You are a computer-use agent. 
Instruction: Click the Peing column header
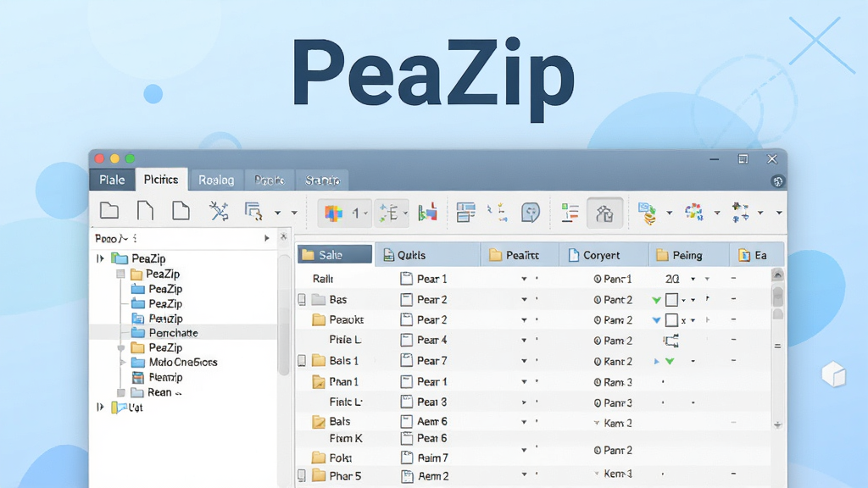coord(688,255)
